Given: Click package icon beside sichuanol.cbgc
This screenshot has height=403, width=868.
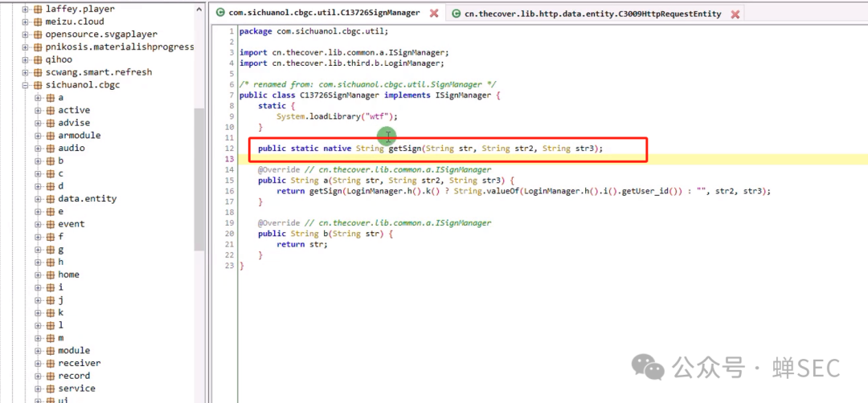Looking at the screenshot, I should [38, 85].
